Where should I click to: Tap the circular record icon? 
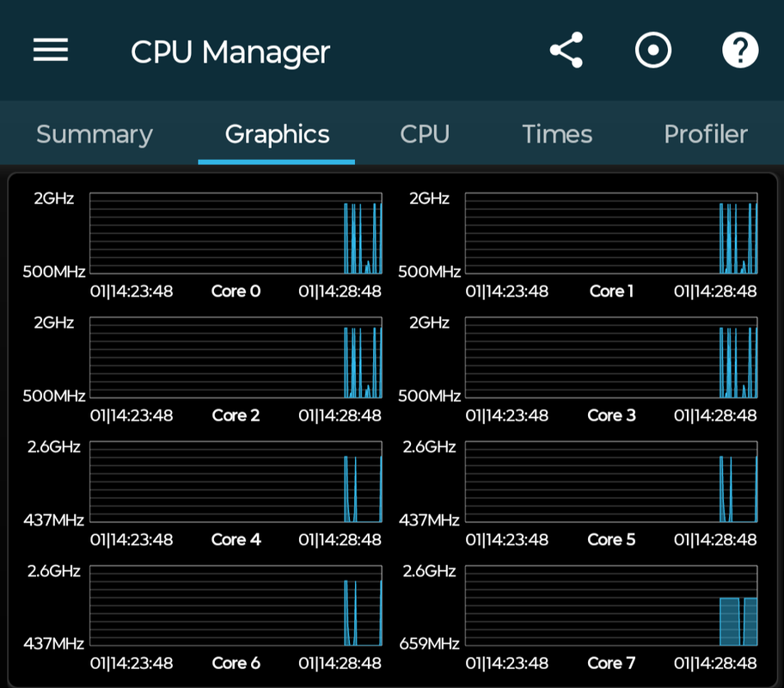tap(653, 51)
